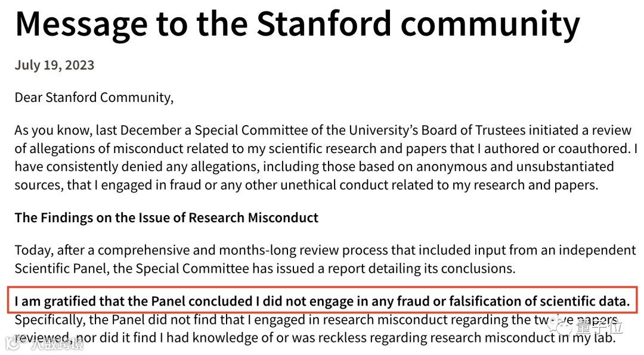Click the phrase 'anonymous and unsubstantiated'
Screen dimensions: 644x355
coord(515,167)
